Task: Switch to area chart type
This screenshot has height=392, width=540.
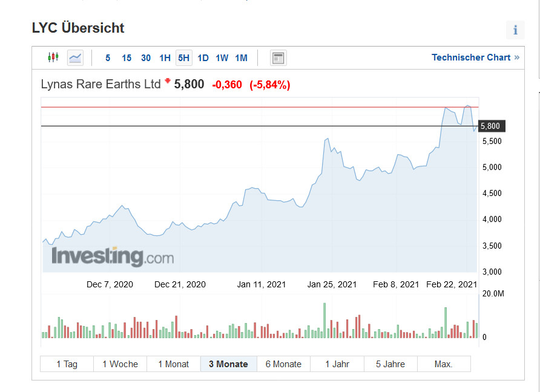Action: (x=76, y=57)
